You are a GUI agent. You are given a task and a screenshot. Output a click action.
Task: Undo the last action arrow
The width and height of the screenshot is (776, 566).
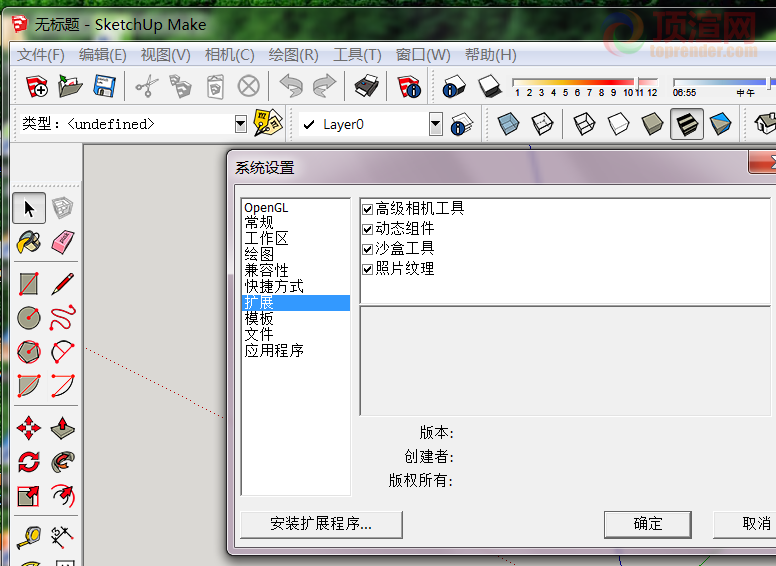coord(291,86)
